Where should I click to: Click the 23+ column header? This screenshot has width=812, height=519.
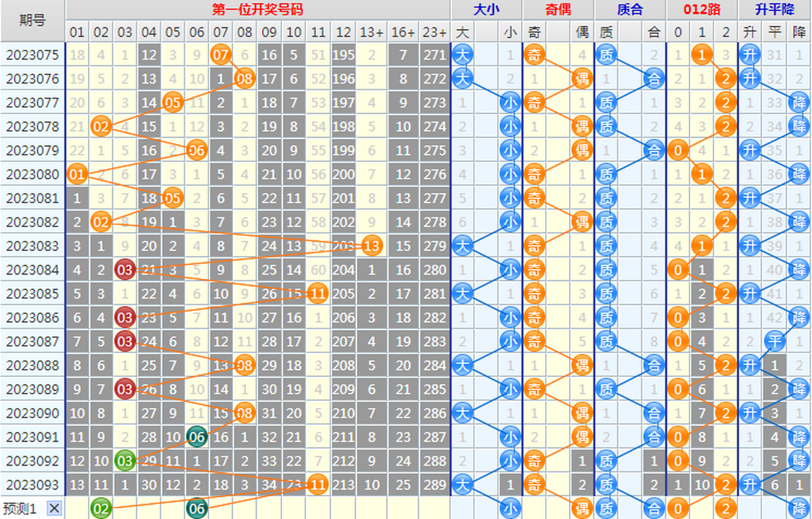tap(434, 32)
